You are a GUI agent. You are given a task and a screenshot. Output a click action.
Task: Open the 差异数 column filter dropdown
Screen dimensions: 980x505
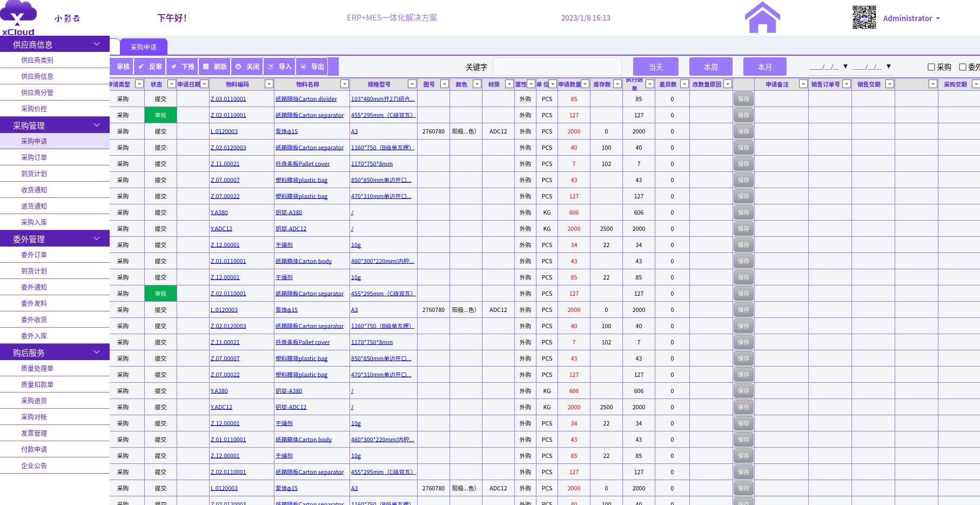click(x=684, y=84)
